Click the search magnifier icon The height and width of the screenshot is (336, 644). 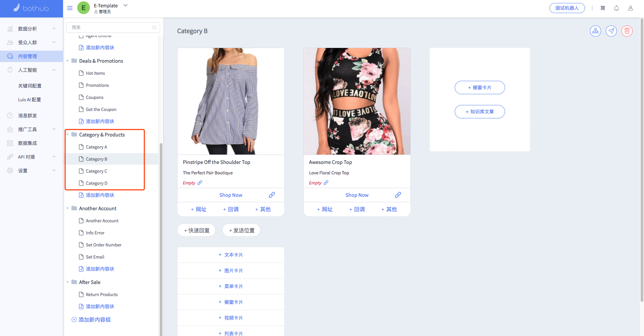(x=154, y=27)
